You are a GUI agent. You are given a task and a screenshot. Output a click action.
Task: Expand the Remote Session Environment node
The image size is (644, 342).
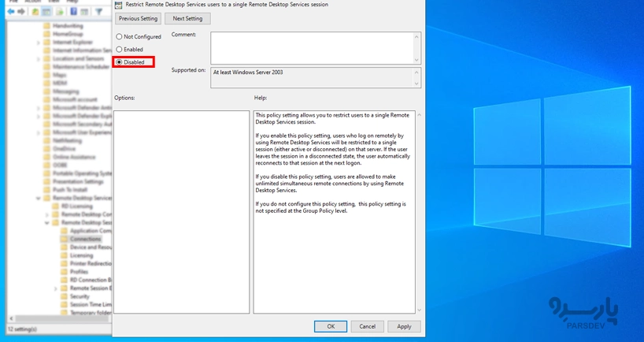(56, 288)
